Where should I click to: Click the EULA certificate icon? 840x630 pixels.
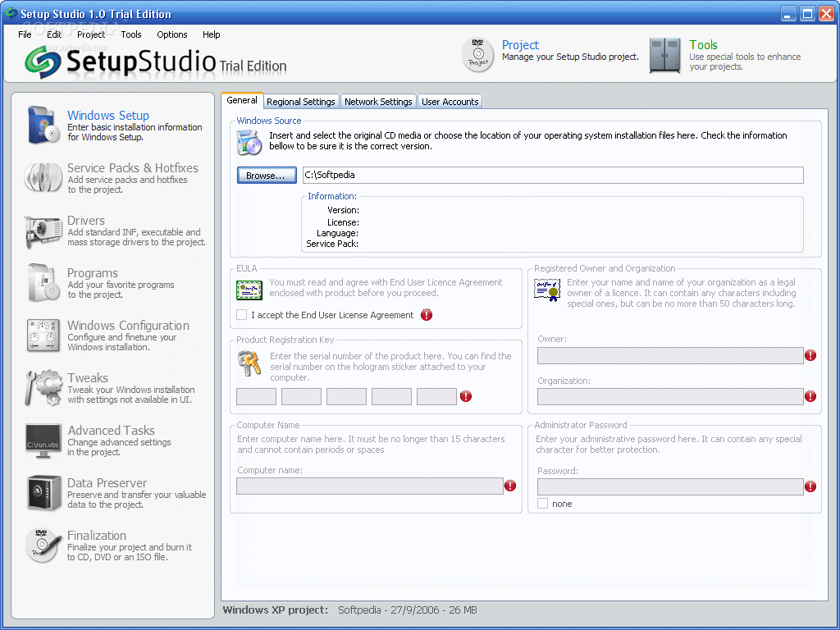coord(249,290)
